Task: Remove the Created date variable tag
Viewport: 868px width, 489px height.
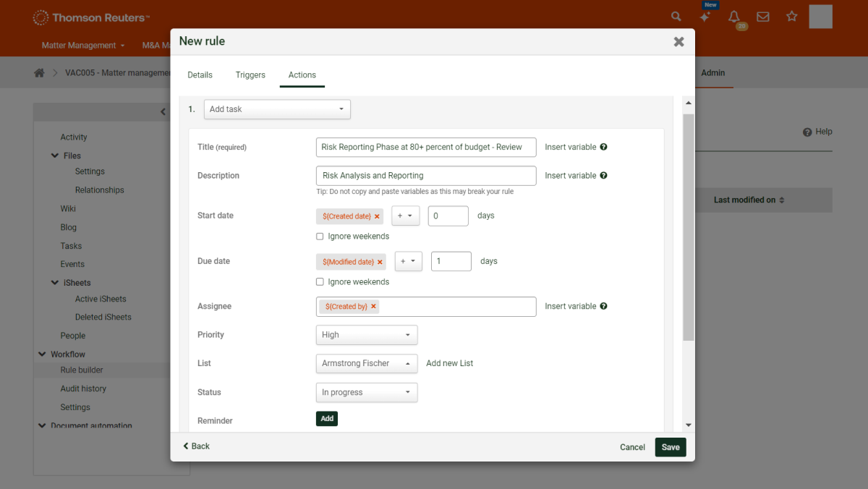Action: (x=377, y=216)
